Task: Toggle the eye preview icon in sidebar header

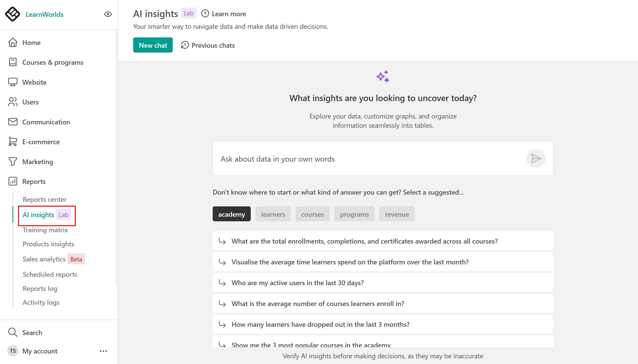Action: [108, 14]
